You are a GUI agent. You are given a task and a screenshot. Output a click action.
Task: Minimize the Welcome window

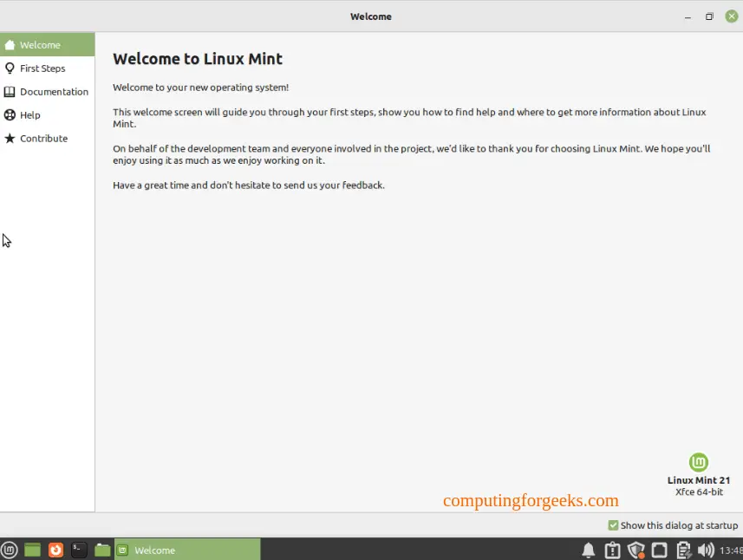688,16
